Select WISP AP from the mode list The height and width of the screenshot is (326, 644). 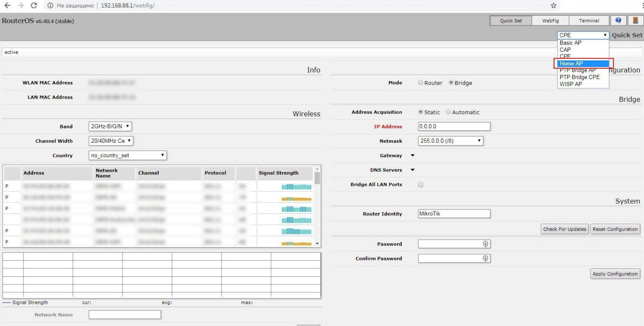[x=583, y=84]
